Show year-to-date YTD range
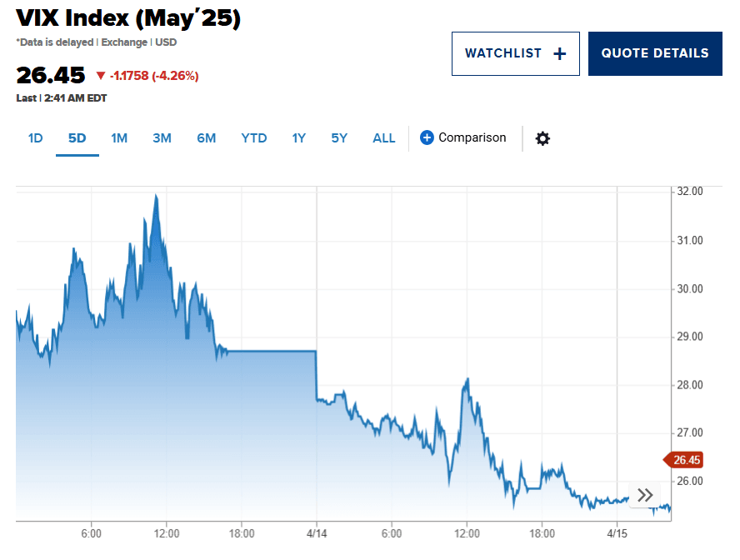 click(253, 138)
